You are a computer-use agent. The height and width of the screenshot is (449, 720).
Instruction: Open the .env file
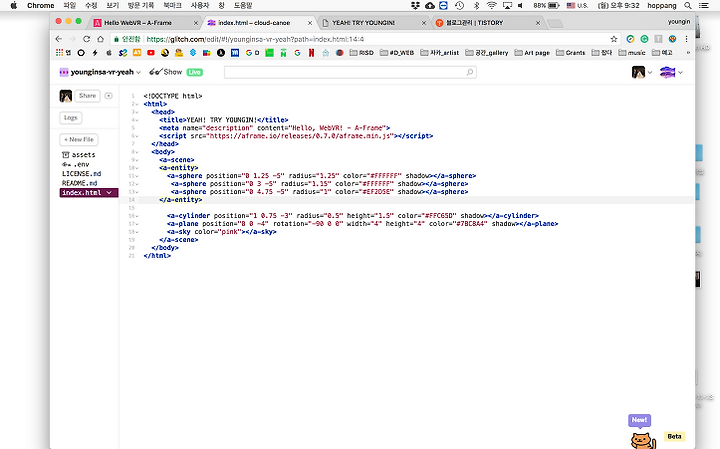tap(76, 164)
